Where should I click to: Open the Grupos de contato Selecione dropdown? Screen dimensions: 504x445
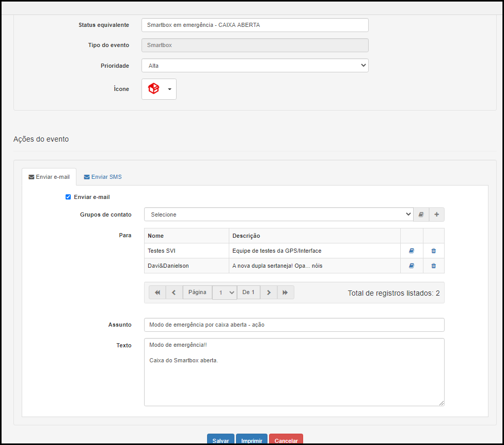(x=278, y=214)
